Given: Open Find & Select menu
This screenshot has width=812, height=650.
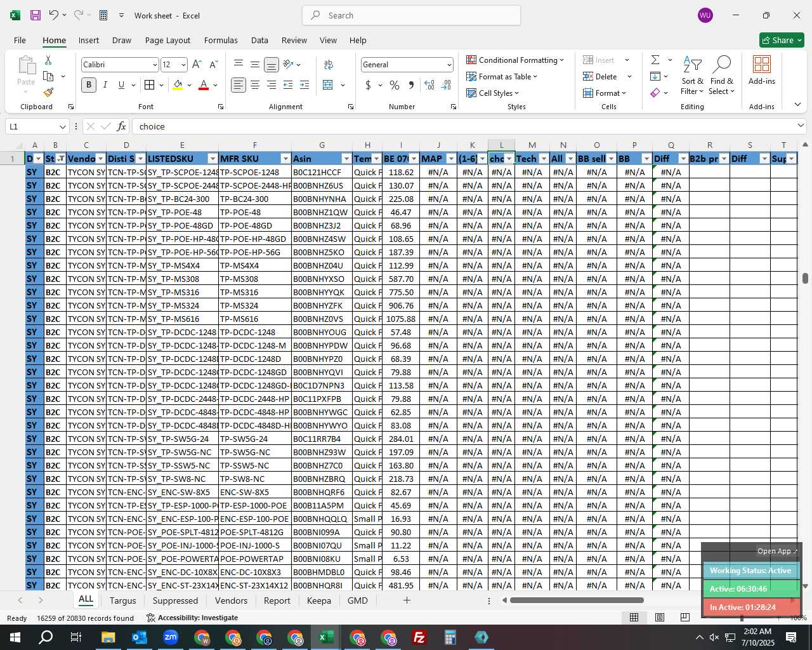Looking at the screenshot, I should pyautogui.click(x=722, y=76).
